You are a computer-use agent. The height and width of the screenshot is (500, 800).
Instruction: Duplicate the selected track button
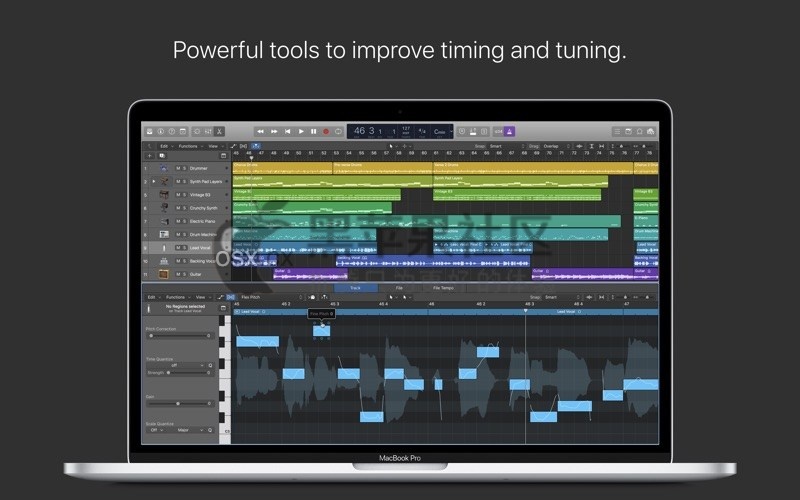click(162, 156)
